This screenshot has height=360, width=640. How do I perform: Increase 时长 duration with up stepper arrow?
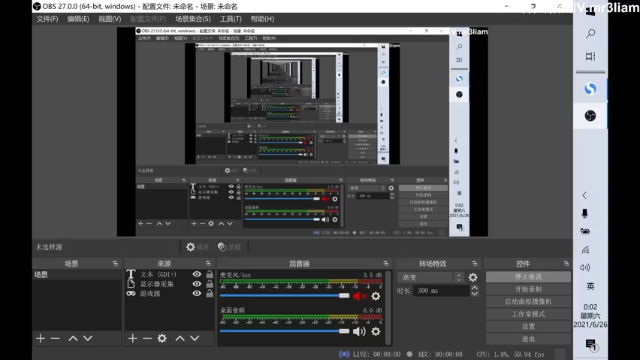tap(474, 288)
